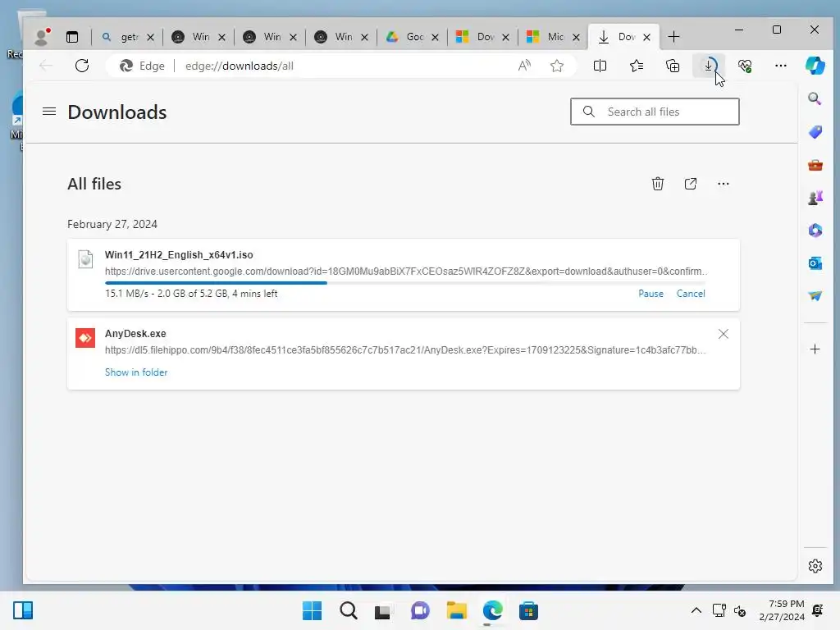This screenshot has height=630, width=840.
Task: Open downloads folder icon
Action: (691, 184)
